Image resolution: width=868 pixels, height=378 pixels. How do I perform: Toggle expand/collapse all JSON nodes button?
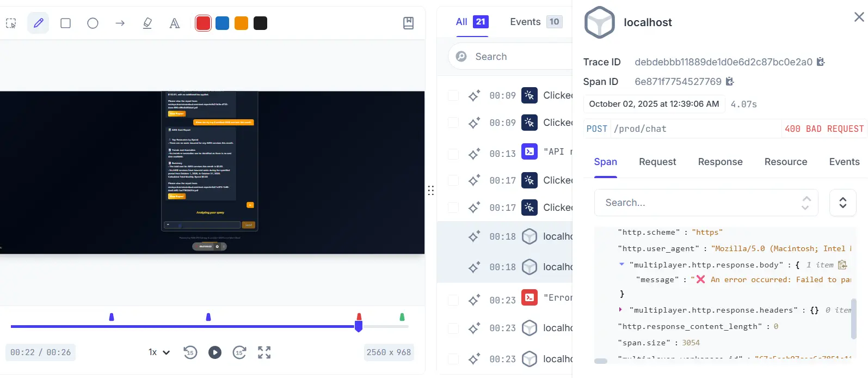point(843,203)
